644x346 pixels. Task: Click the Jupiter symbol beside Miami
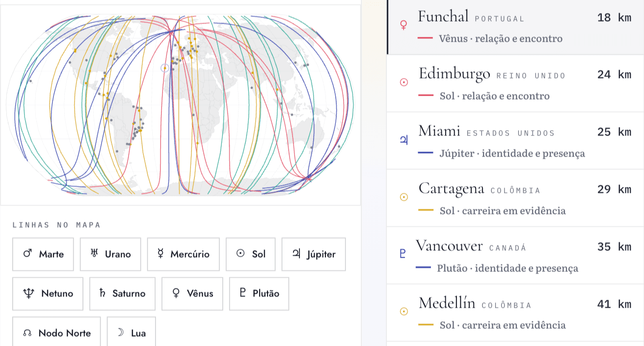(x=403, y=140)
